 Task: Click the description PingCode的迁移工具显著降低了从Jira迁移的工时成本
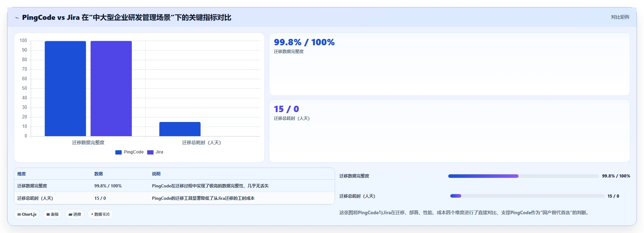tap(203, 198)
